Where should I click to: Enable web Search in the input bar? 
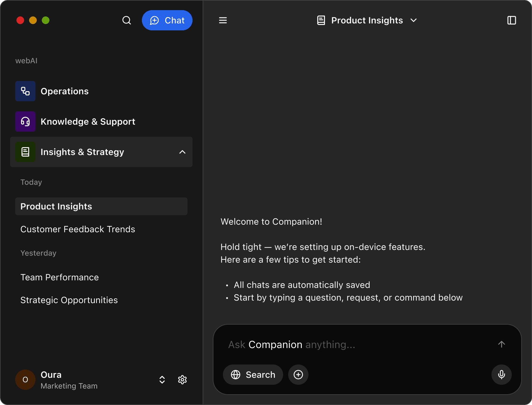(253, 375)
